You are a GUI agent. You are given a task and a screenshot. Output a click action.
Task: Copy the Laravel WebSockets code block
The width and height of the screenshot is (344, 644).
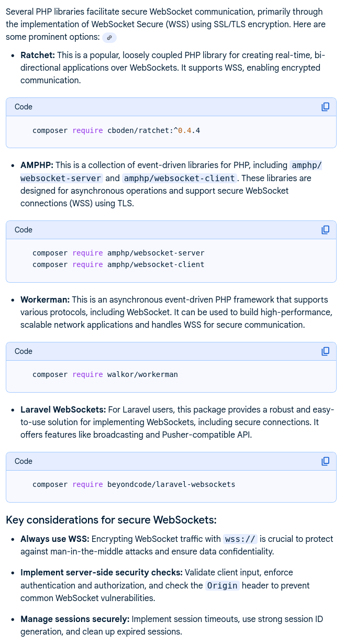(325, 461)
